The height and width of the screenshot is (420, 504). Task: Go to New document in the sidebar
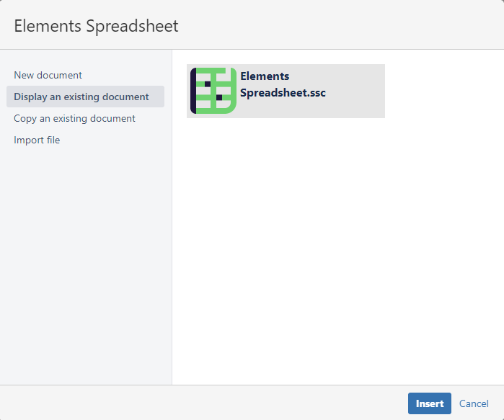pyautogui.click(x=48, y=75)
